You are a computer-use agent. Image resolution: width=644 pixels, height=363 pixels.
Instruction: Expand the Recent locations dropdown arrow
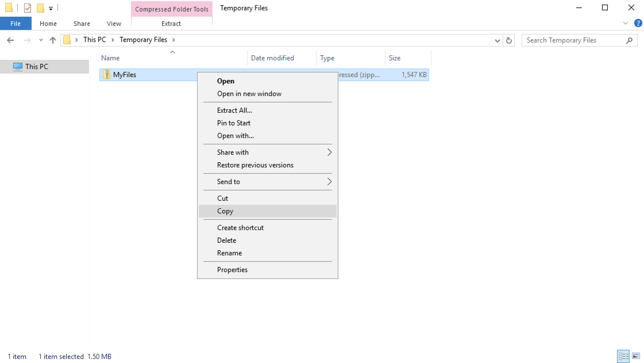pyautogui.click(x=41, y=40)
